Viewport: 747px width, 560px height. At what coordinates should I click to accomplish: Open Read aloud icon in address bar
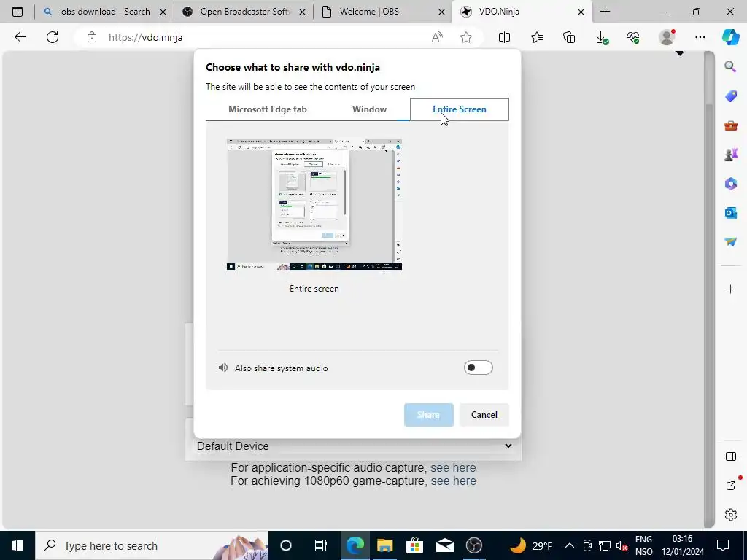(x=437, y=37)
